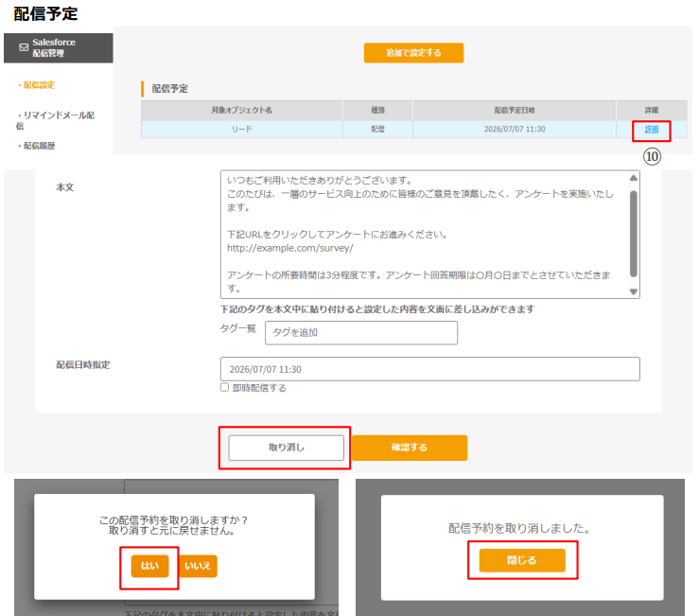Viewport: 699px width, 616px height.
Task: Open the 詳細 link for the リード row
Action: click(652, 130)
